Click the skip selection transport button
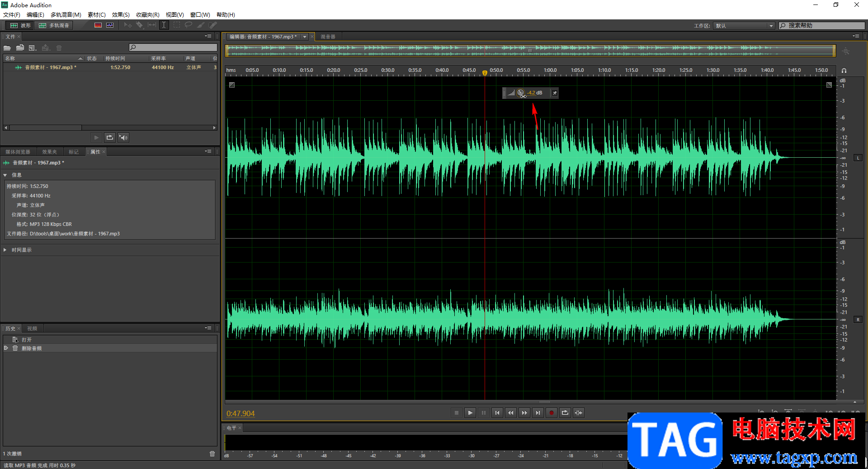This screenshot has height=469, width=868. click(578, 413)
